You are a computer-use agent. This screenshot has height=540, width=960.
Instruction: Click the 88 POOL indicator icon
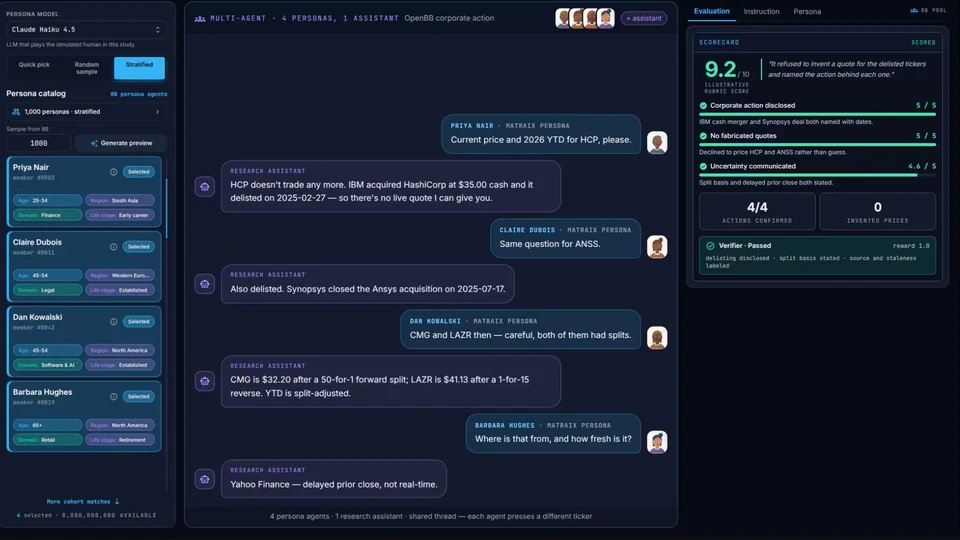coord(914,10)
